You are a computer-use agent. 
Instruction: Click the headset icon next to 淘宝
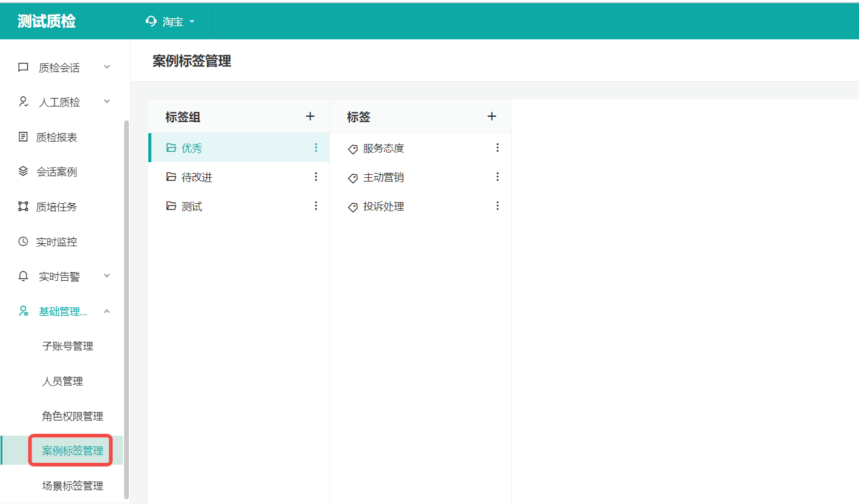[151, 21]
